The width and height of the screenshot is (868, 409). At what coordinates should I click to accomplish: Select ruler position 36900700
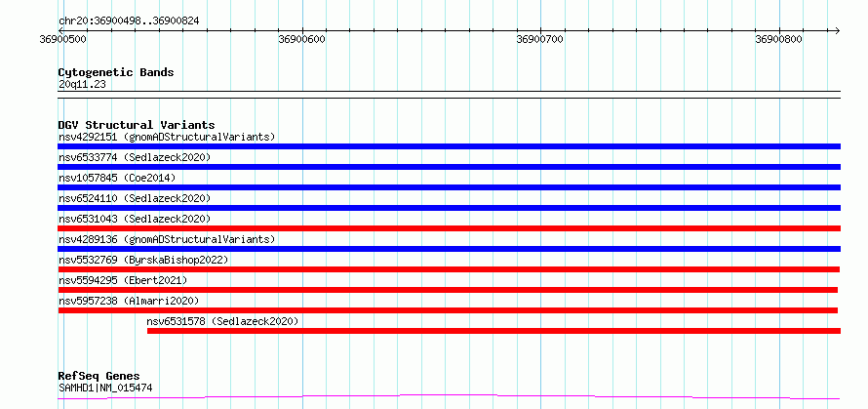point(540,39)
